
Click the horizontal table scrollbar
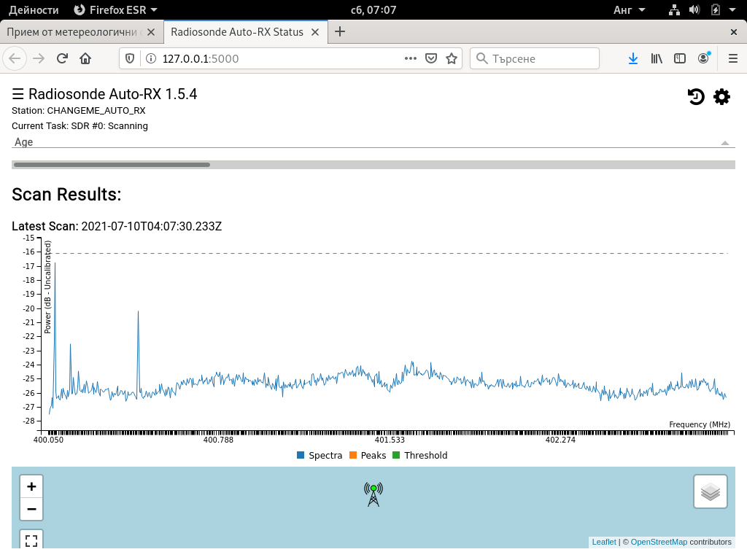tap(112, 165)
